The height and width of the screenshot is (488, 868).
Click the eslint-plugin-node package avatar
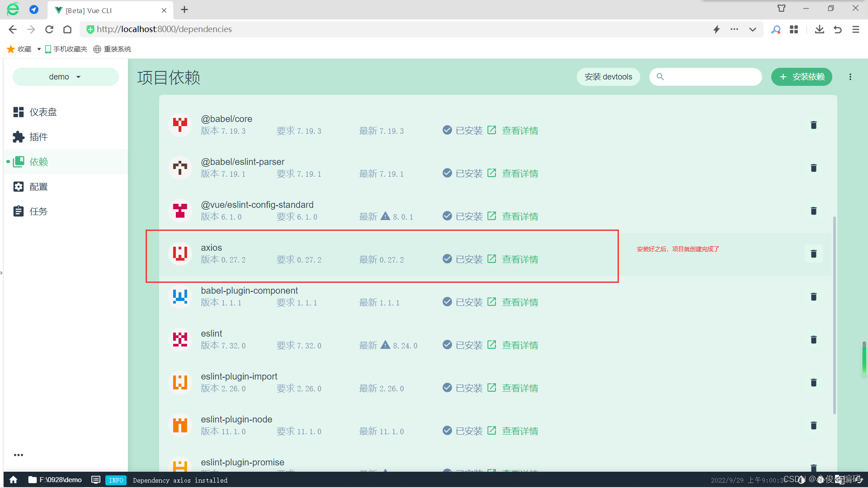[180, 425]
